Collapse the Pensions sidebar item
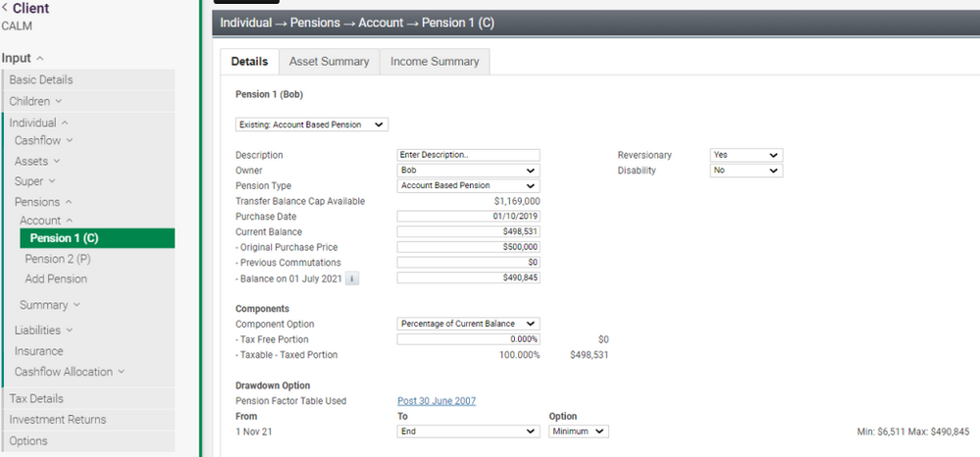The image size is (980, 457). (43, 202)
